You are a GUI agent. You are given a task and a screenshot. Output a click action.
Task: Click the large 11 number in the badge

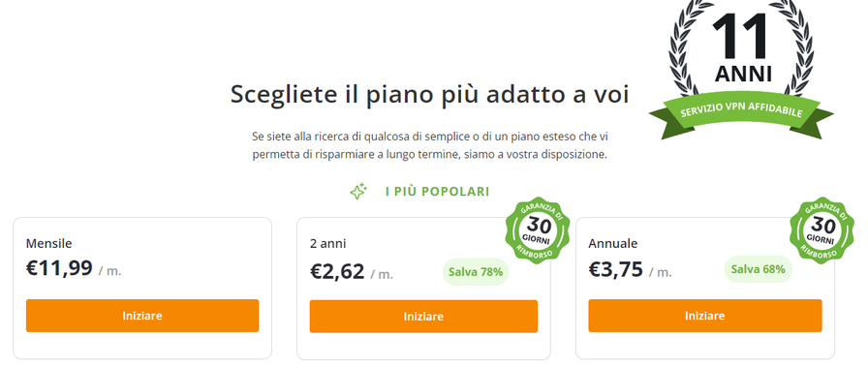(x=741, y=36)
